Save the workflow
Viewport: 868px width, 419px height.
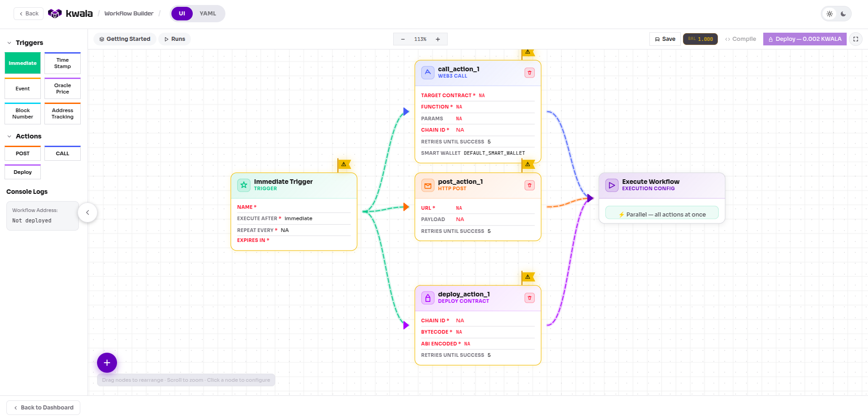pyautogui.click(x=665, y=39)
